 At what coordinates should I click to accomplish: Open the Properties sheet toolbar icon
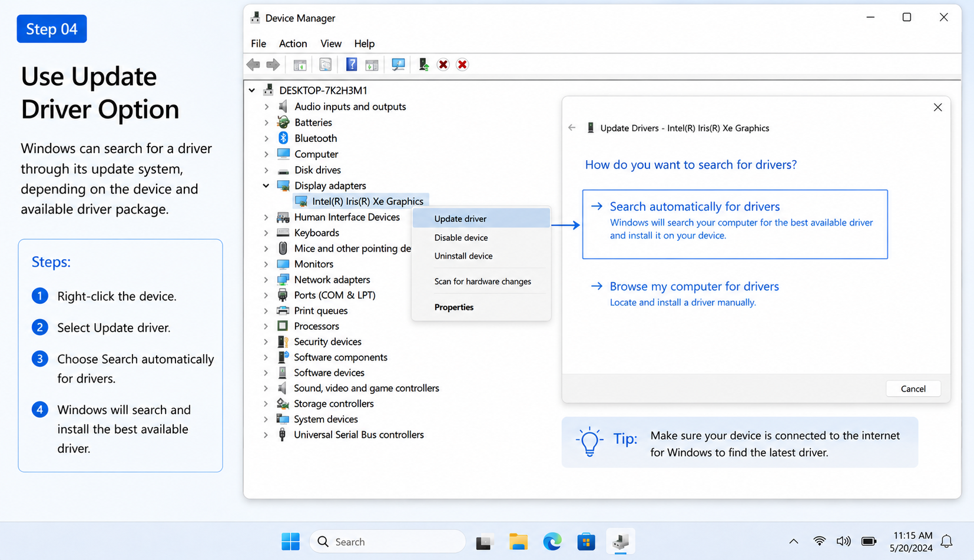point(325,65)
